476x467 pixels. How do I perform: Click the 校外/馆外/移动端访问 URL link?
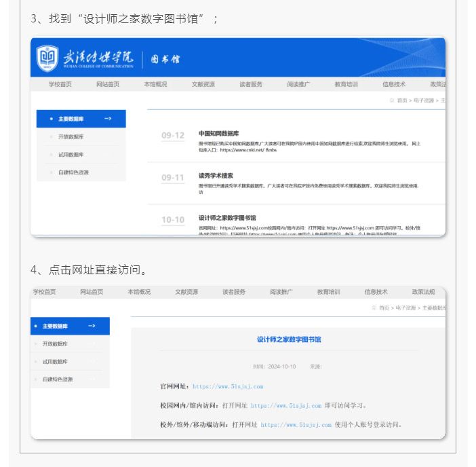click(x=296, y=425)
